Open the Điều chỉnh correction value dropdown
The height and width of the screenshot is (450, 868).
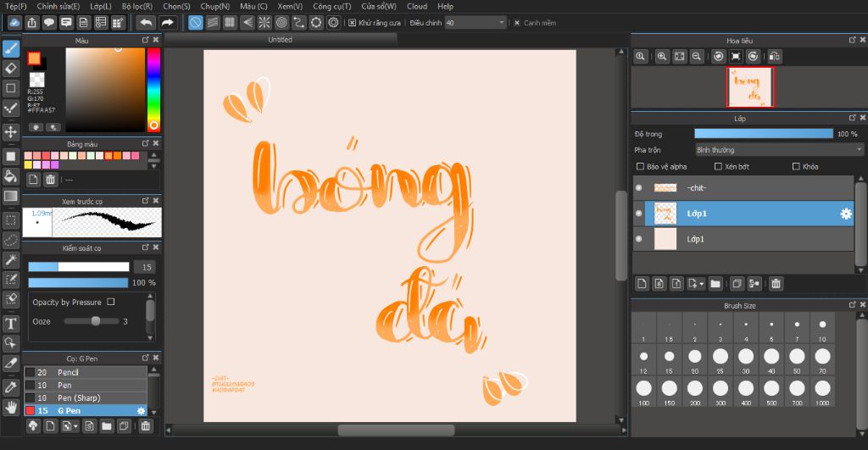(x=502, y=22)
